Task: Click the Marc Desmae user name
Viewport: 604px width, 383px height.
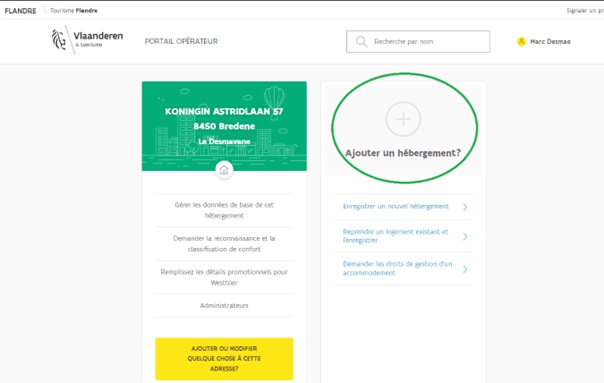Action: [550, 42]
